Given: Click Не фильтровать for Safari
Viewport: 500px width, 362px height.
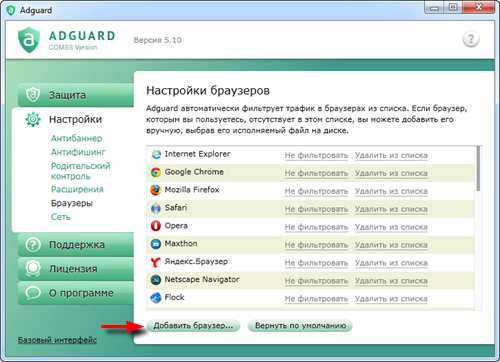Looking at the screenshot, I should coord(316,209).
